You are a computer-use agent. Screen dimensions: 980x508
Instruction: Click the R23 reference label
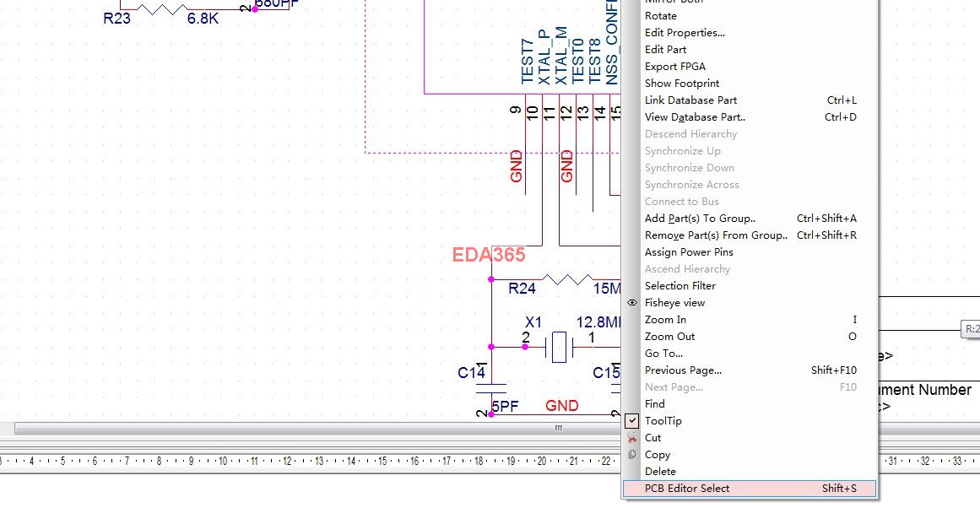(x=116, y=18)
